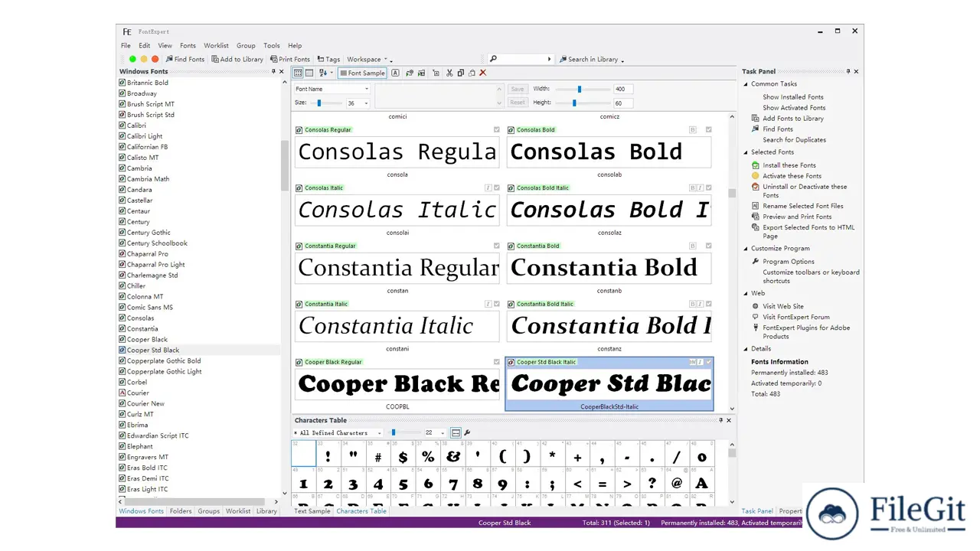980x551 pixels.
Task: Open the Tools menu
Action: 272,45
